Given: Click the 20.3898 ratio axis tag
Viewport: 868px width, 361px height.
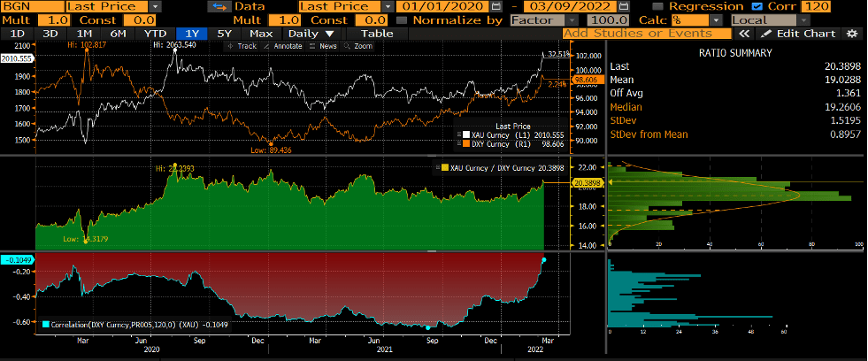Looking at the screenshot, I should click(587, 181).
